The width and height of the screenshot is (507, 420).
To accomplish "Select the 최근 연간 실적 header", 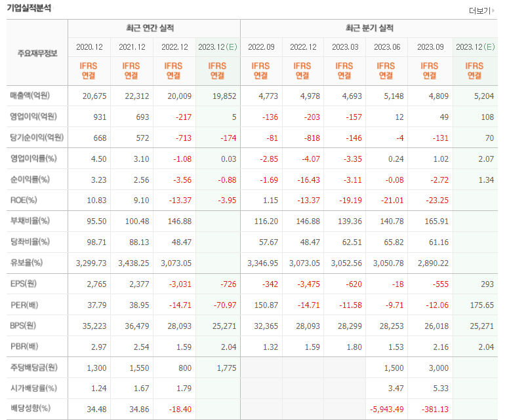I will coord(150,28).
